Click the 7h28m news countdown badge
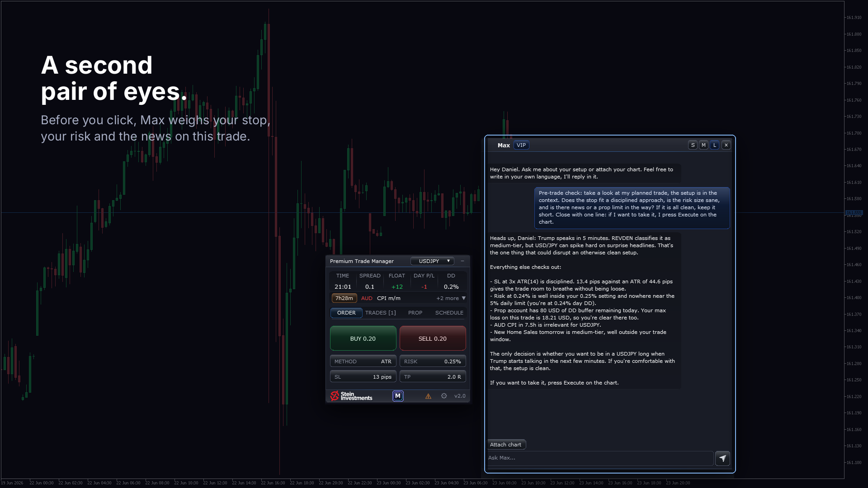Screen dimensions: 868x488 pyautogui.click(x=344, y=298)
